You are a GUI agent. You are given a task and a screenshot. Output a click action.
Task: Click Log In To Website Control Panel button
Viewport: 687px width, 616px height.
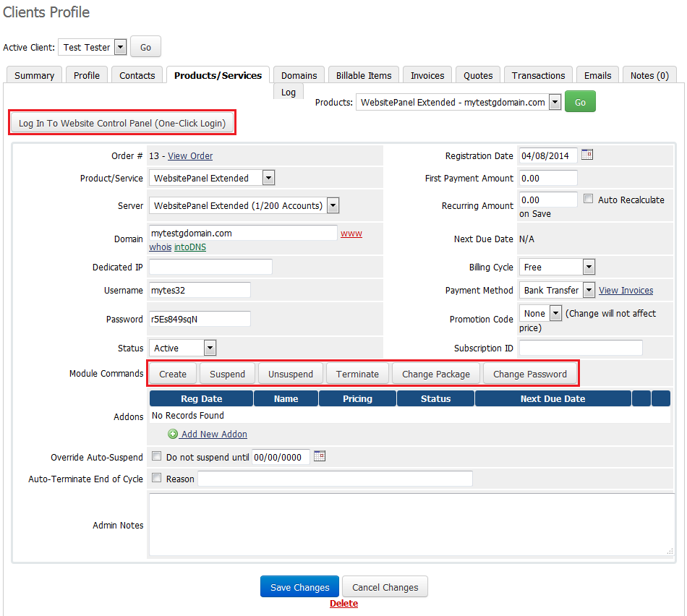point(121,123)
